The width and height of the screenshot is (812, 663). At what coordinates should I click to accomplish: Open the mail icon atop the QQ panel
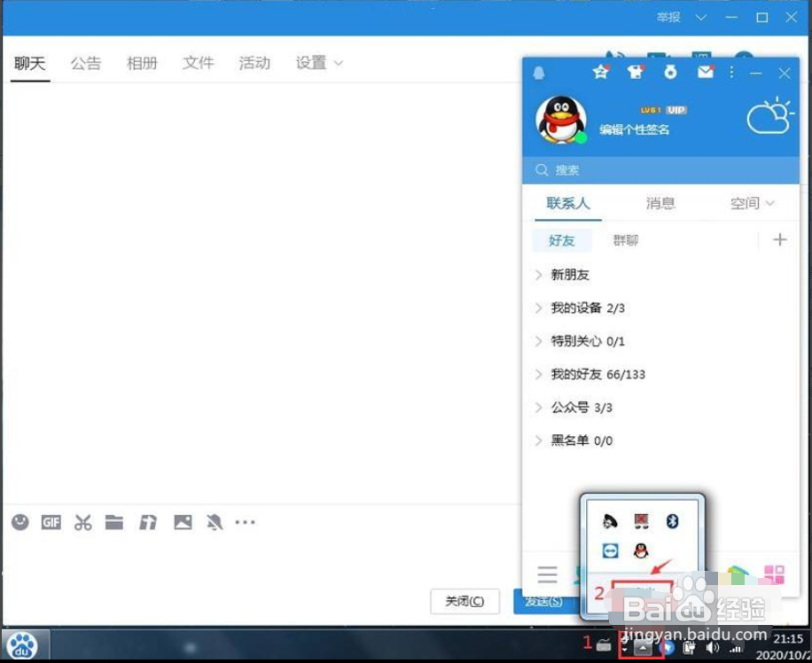(705, 73)
